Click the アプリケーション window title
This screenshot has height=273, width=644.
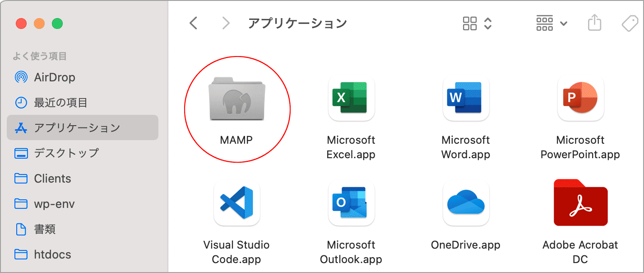pos(297,23)
